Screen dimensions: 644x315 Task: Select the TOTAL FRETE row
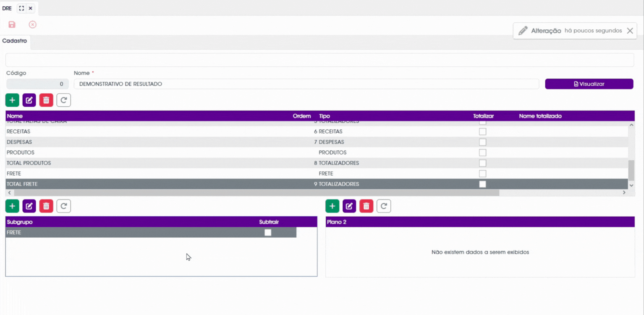pos(317,184)
